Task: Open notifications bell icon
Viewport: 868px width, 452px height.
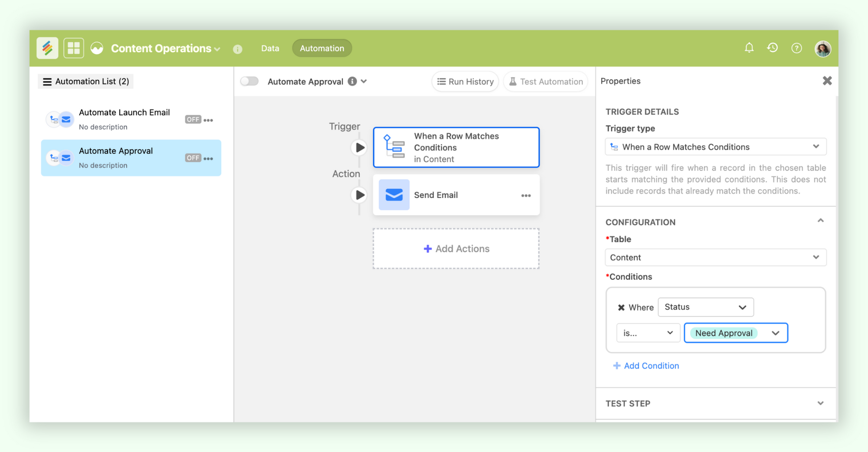Action: tap(749, 48)
